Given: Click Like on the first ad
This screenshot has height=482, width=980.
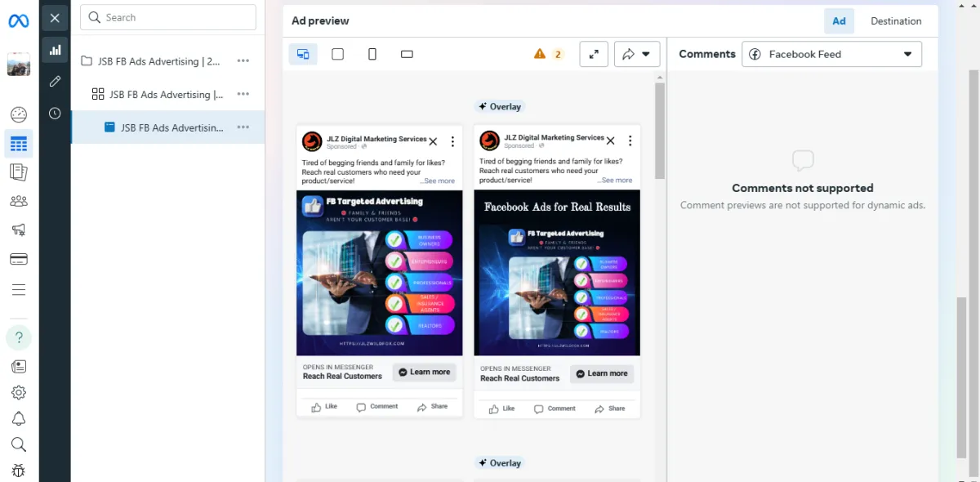Looking at the screenshot, I should click(x=324, y=406).
